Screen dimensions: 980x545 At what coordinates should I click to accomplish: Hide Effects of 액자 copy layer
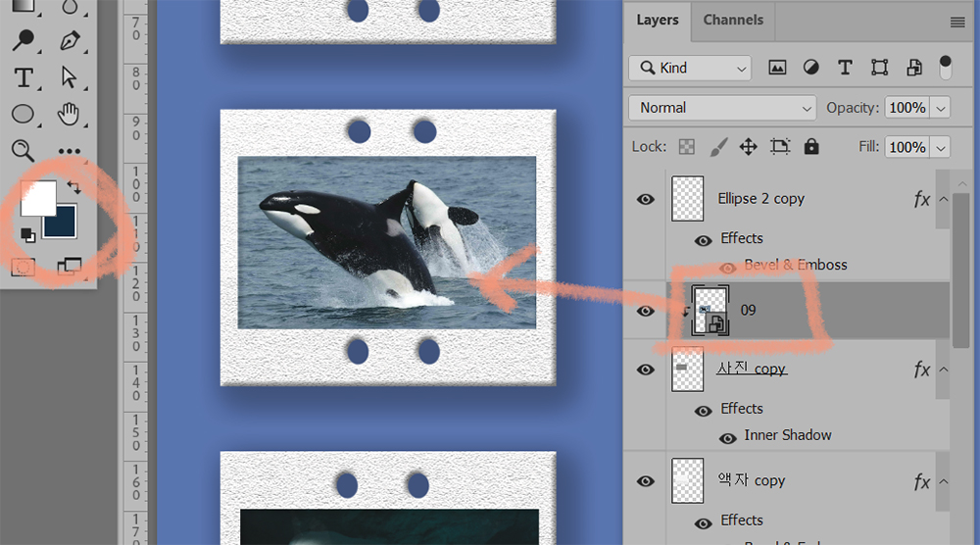click(x=703, y=523)
